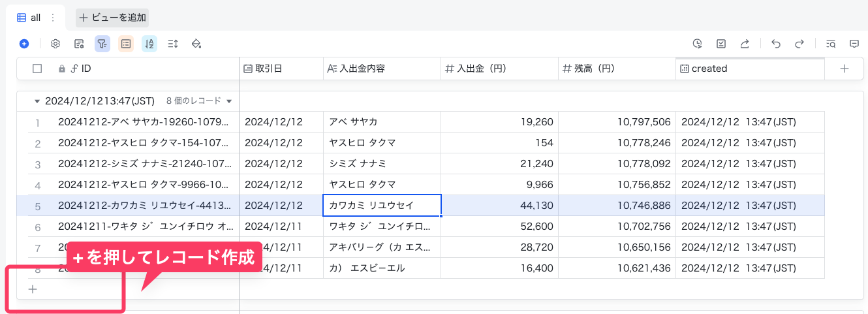Tick the select-all checkbox in header
This screenshot has width=868, height=314.
click(37, 69)
